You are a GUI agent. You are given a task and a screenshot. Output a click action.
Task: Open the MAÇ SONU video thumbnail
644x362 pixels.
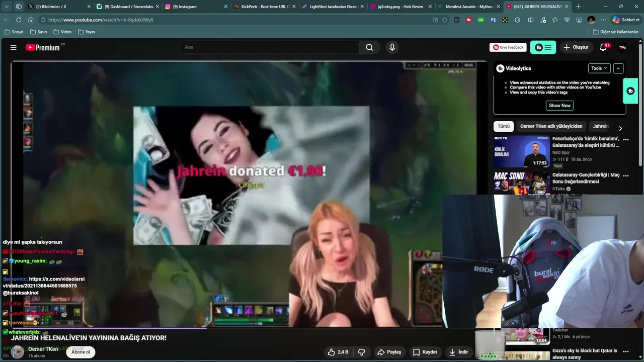[x=521, y=183]
